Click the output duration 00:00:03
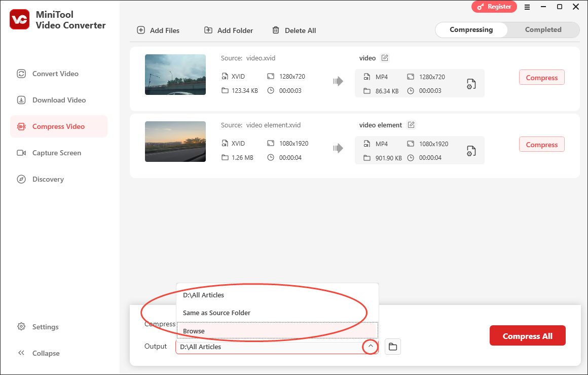588x375 pixels. (x=430, y=91)
